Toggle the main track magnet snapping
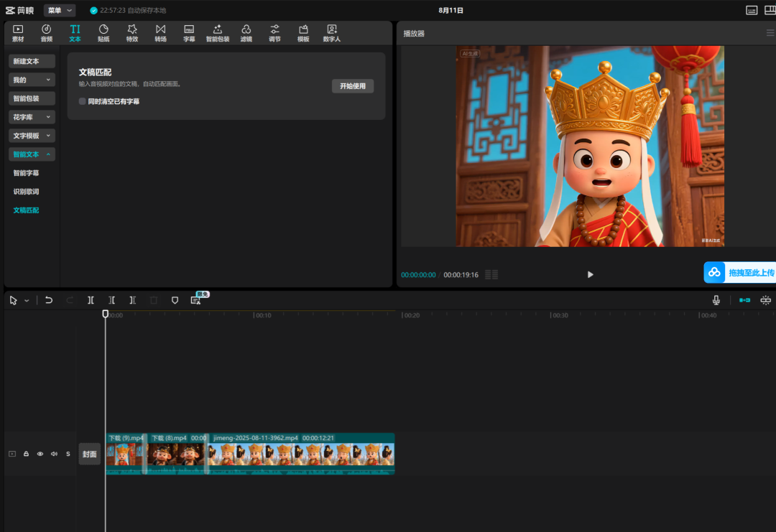Image resolution: width=776 pixels, height=532 pixels. point(745,300)
